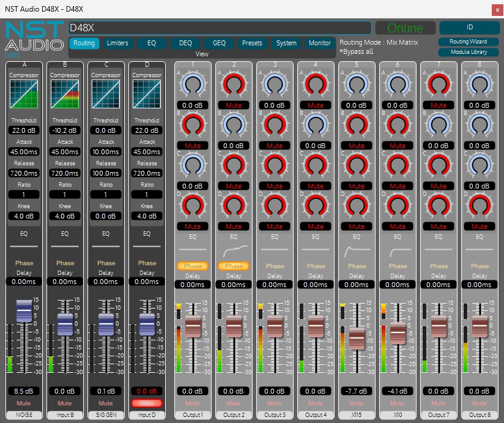Click Input B threshold value -10.2 dB
Screen dimensions: 504x423
click(x=65, y=130)
